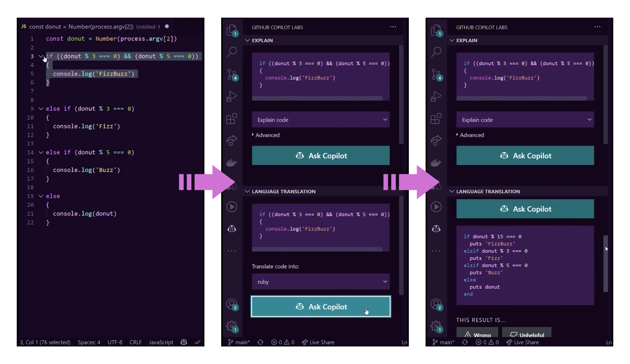Viewport: 630px width, 364px height.
Task: Mark the result as Unhelpful
Action: 527,333
